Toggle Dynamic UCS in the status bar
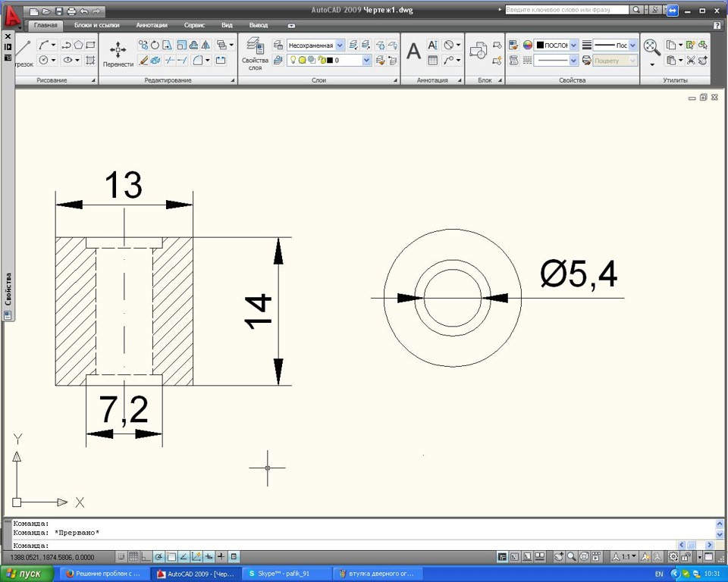Image resolution: width=728 pixels, height=582 pixels. pyautogui.click(x=196, y=556)
